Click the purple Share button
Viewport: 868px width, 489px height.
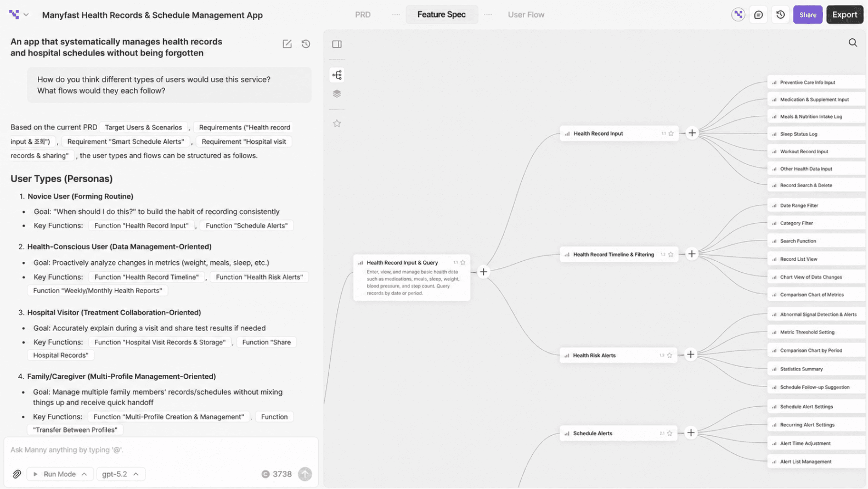[808, 15]
